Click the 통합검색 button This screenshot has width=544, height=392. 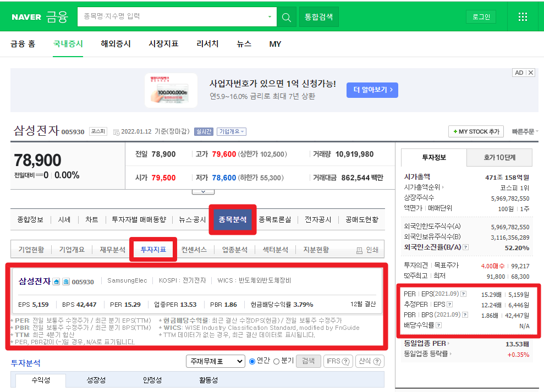click(x=319, y=17)
